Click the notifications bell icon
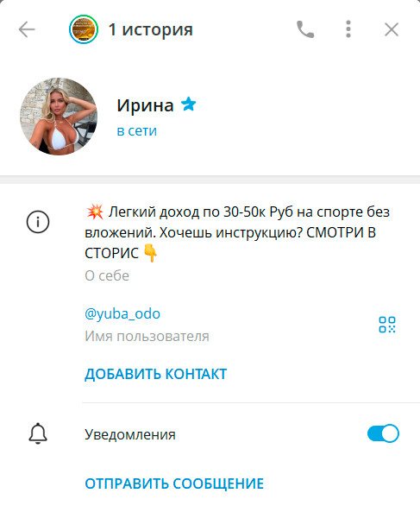The width and height of the screenshot is (420, 512). [38, 433]
